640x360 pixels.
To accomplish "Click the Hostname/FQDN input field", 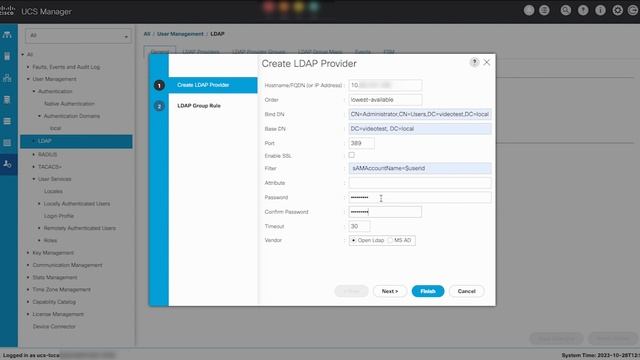I will pyautogui.click(x=385, y=85).
